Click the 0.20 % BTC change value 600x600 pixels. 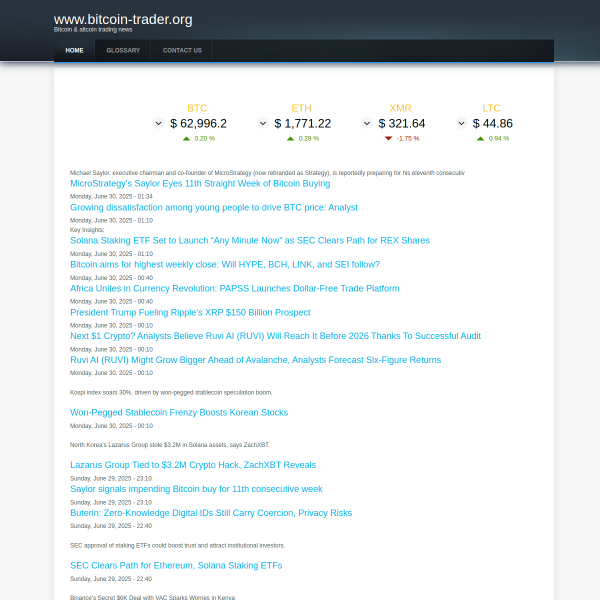(x=205, y=139)
